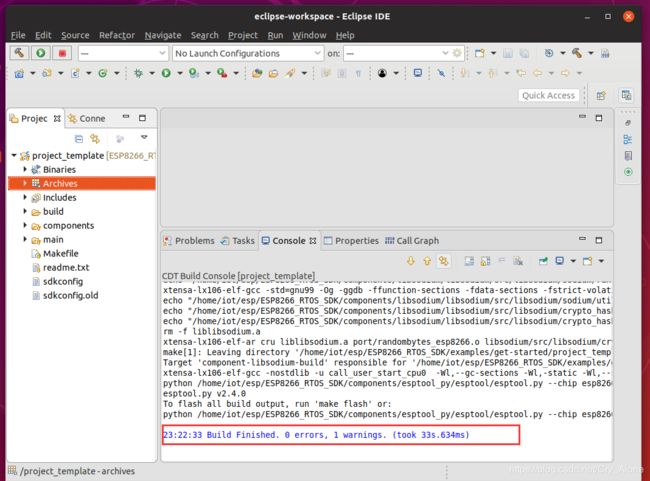Select the Makefile entry
650x481 pixels.
(x=61, y=253)
